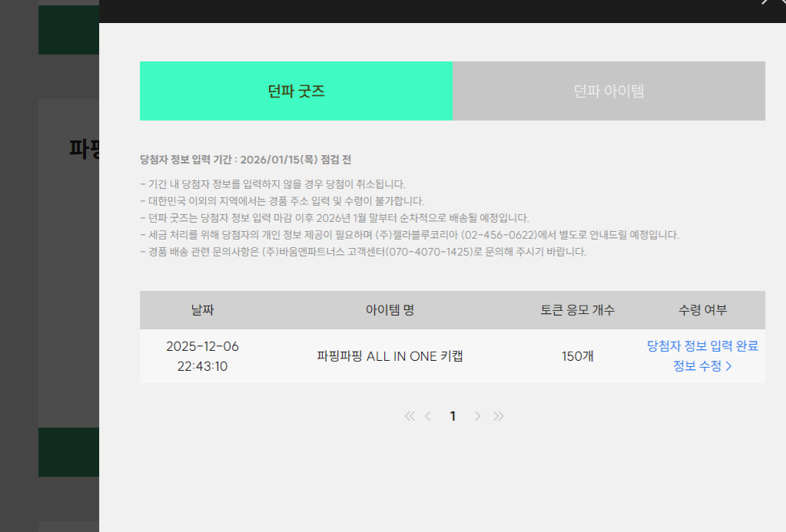Click the 아이템 명 column header
786x532 pixels.
click(390, 310)
